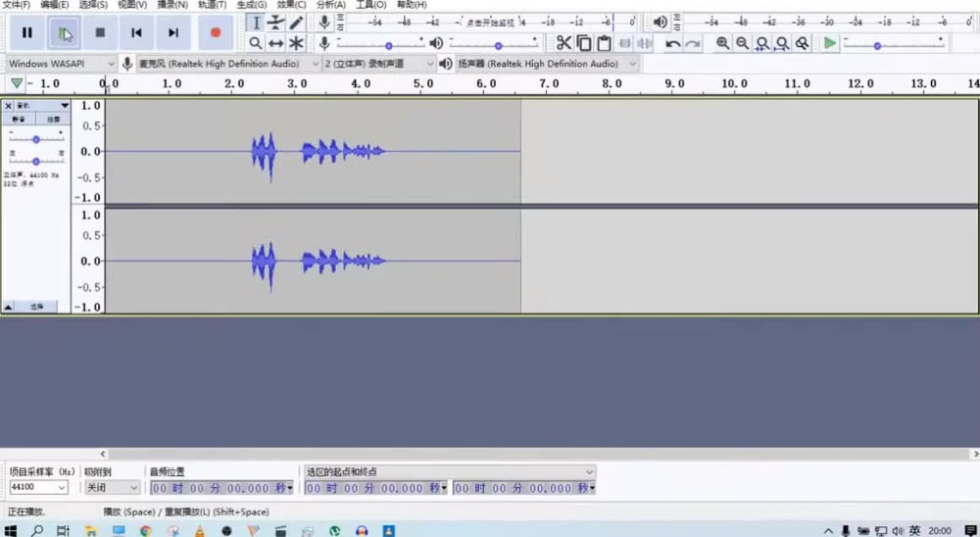980x537 pixels.
Task: Select the Envelope tool
Action: (x=275, y=24)
